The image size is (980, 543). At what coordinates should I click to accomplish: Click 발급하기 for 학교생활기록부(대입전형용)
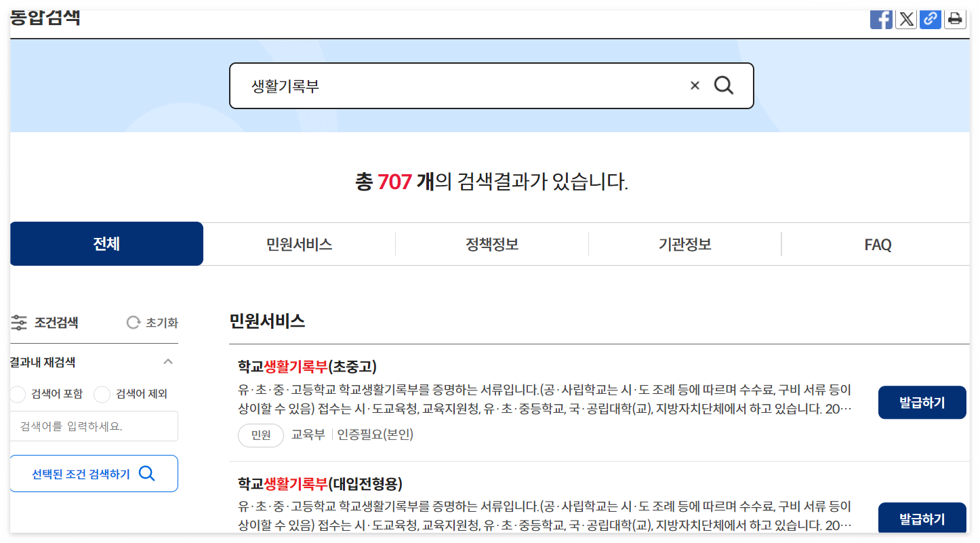pyautogui.click(x=922, y=518)
